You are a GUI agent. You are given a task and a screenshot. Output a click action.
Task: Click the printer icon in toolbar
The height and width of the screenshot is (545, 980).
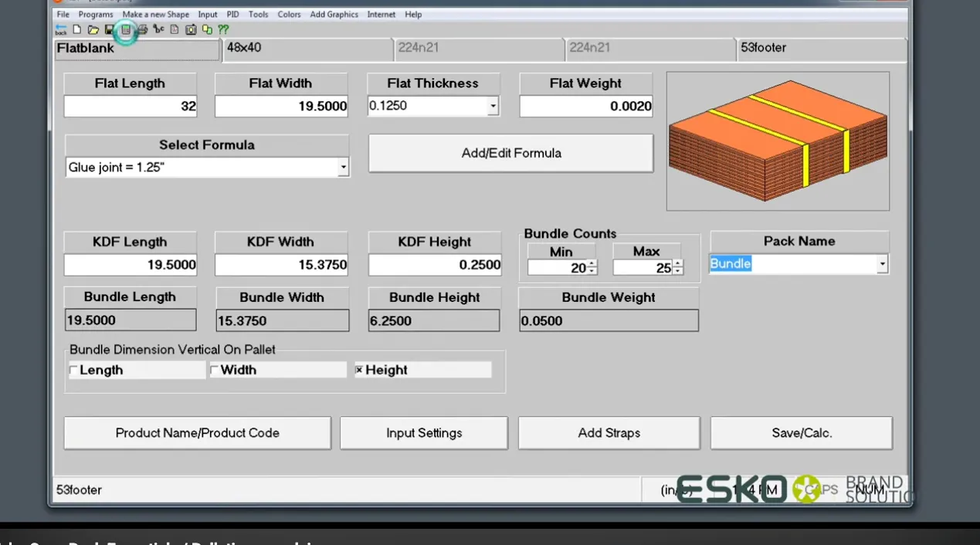142,30
